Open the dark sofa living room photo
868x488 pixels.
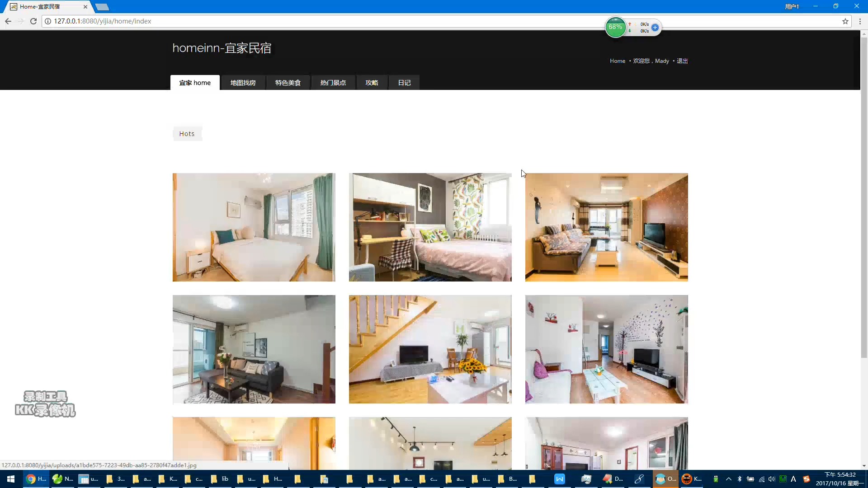(254, 349)
